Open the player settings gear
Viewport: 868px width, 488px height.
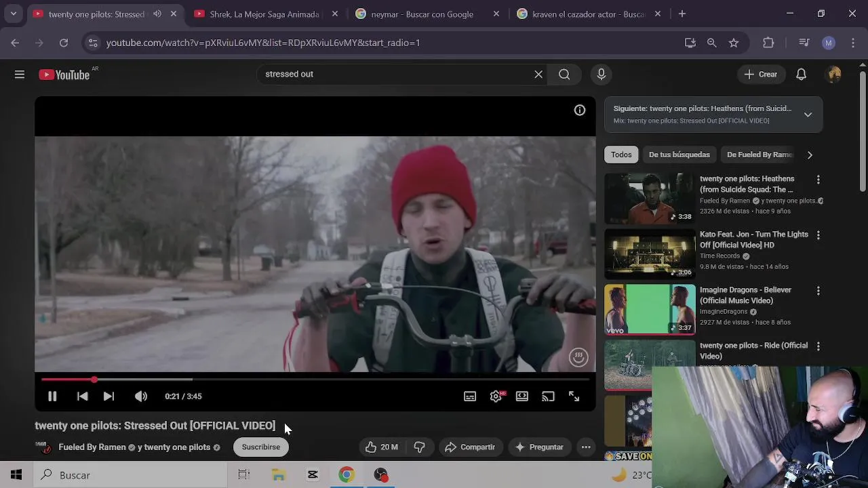click(x=496, y=396)
